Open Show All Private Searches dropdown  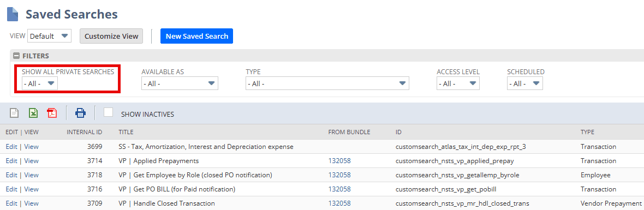[40, 83]
